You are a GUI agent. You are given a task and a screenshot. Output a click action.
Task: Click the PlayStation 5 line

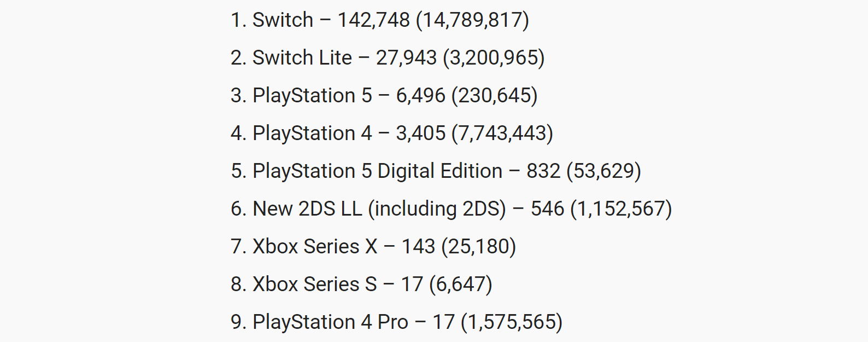384,96
